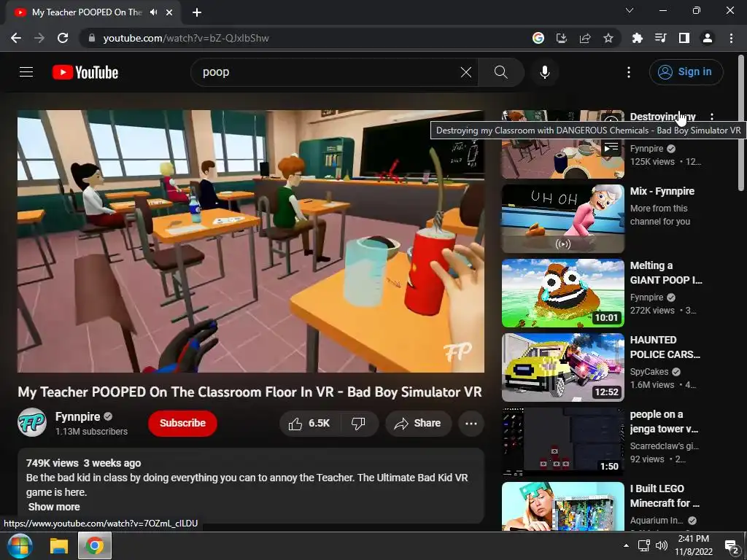Go back in browser
The image size is (747, 560).
coord(16,38)
